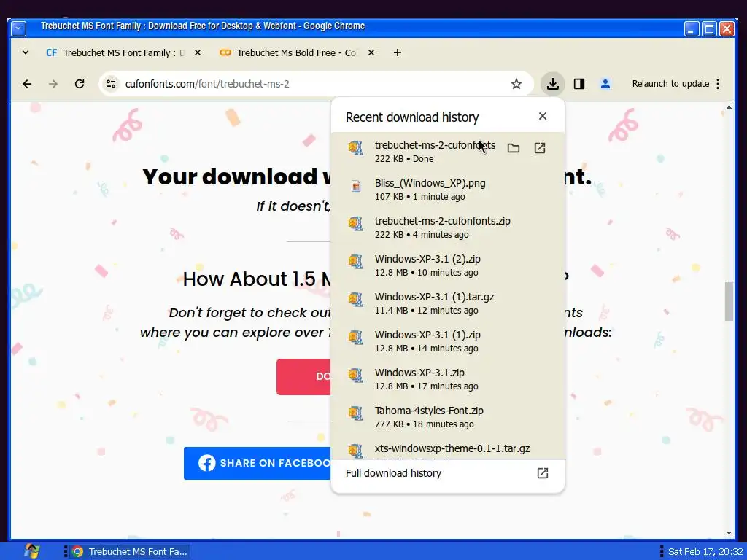Click archive icon of trebuchet-ms-2-cufonfonts.zip 4 minutes ago
The height and width of the screenshot is (560, 747).
pyautogui.click(x=355, y=224)
